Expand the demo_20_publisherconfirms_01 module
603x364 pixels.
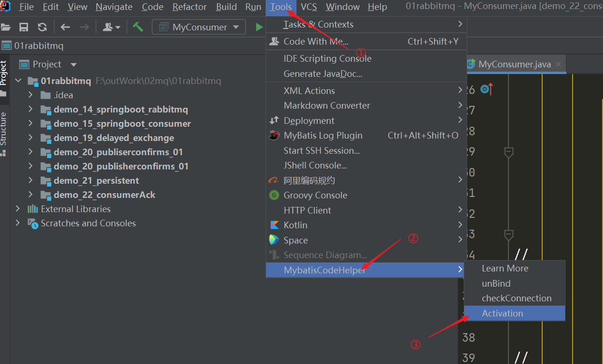pos(30,166)
